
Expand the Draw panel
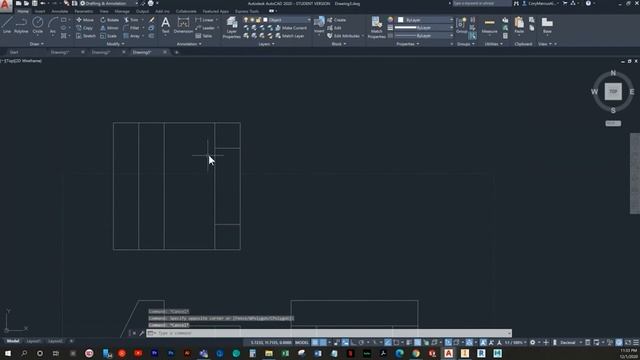36,44
